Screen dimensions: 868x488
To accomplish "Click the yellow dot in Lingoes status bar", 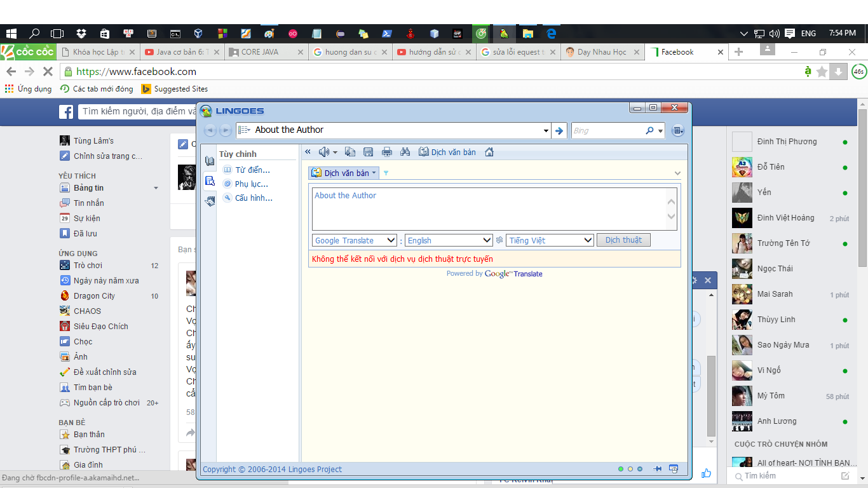I will click(630, 469).
